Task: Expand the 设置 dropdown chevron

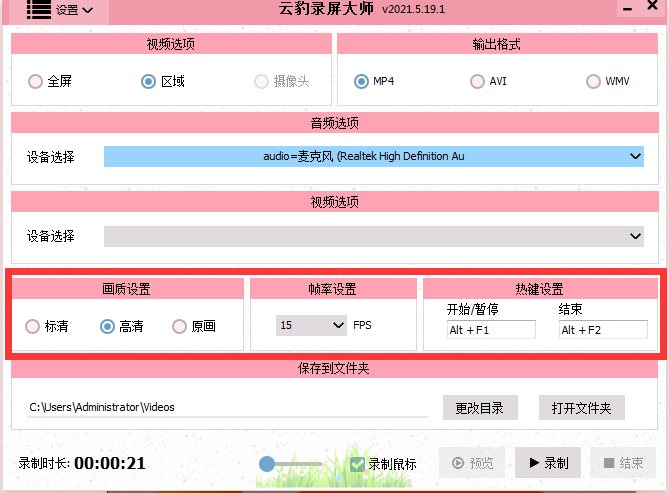Action: pyautogui.click(x=87, y=10)
